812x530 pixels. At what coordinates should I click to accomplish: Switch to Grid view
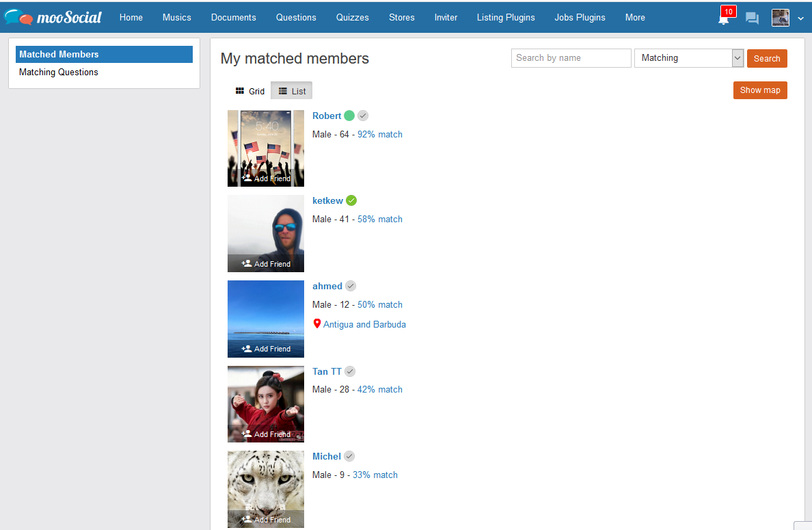pos(249,91)
